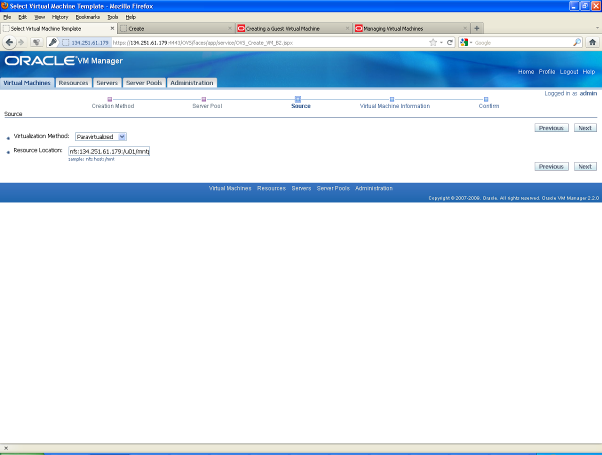Click footer Resources link
The width and height of the screenshot is (602, 455).
pos(271,188)
